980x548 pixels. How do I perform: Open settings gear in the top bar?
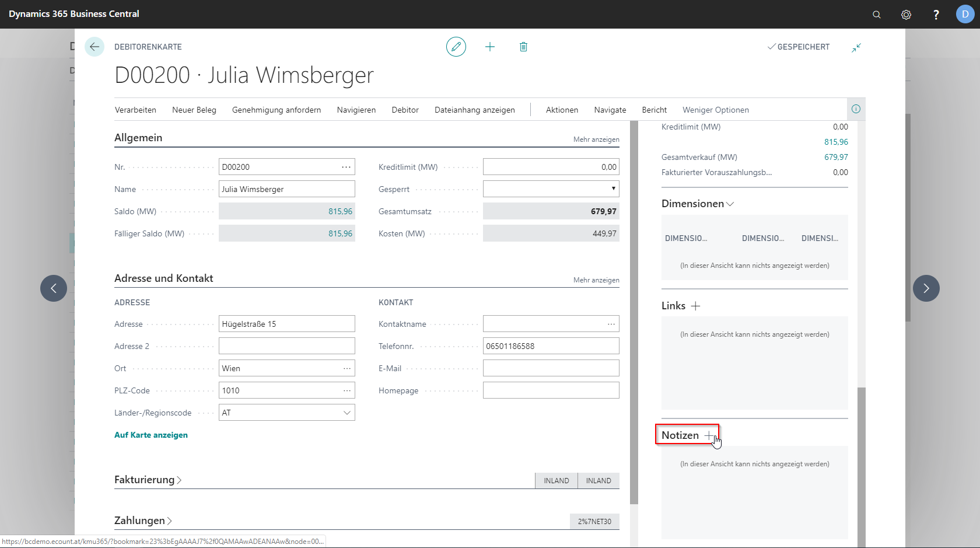906,15
